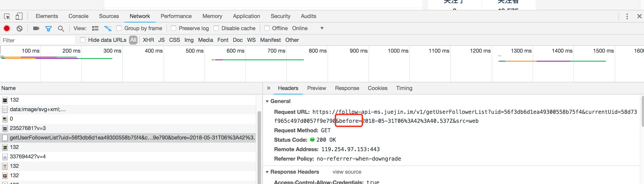Open network search with the magnifier icon
This screenshot has width=644, height=184.
click(61, 29)
